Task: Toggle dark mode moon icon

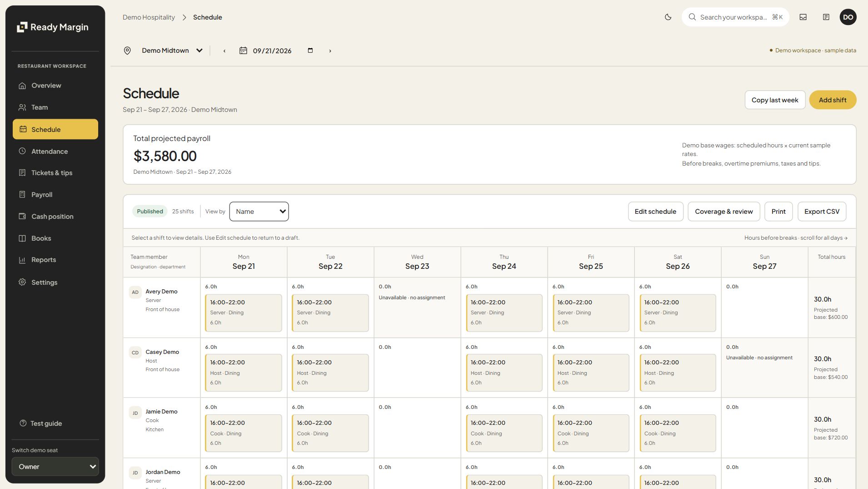Action: coord(668,17)
